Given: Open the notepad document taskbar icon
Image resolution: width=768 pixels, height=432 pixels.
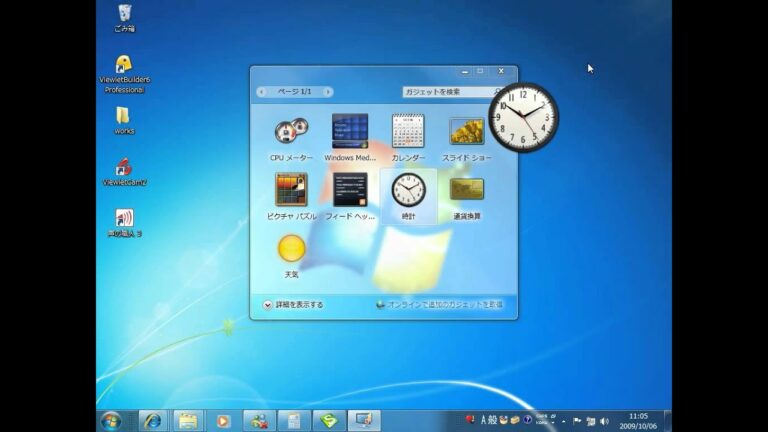Looking at the screenshot, I should point(293,421).
